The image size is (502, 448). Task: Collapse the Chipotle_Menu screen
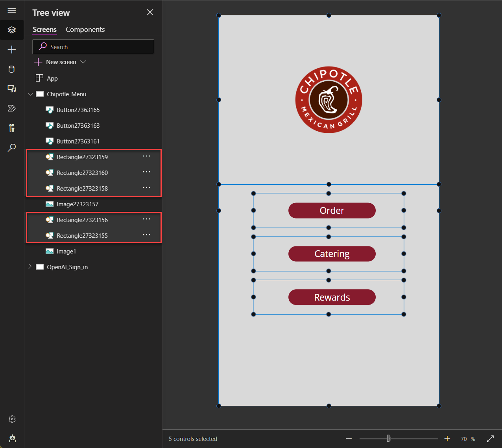click(x=30, y=94)
